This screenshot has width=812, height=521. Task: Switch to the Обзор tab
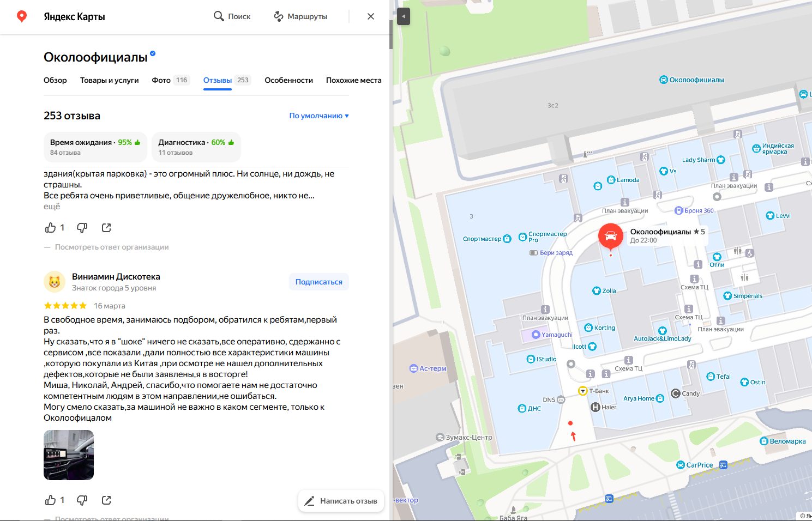click(x=55, y=80)
